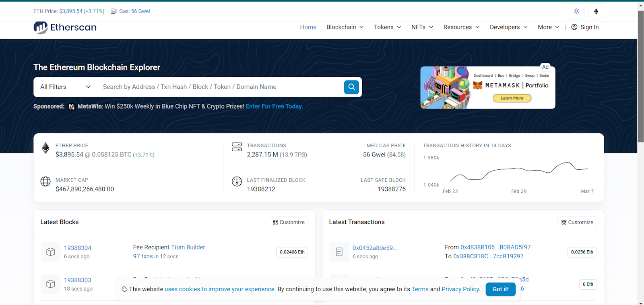Open the All Filters dropdown

click(x=65, y=87)
